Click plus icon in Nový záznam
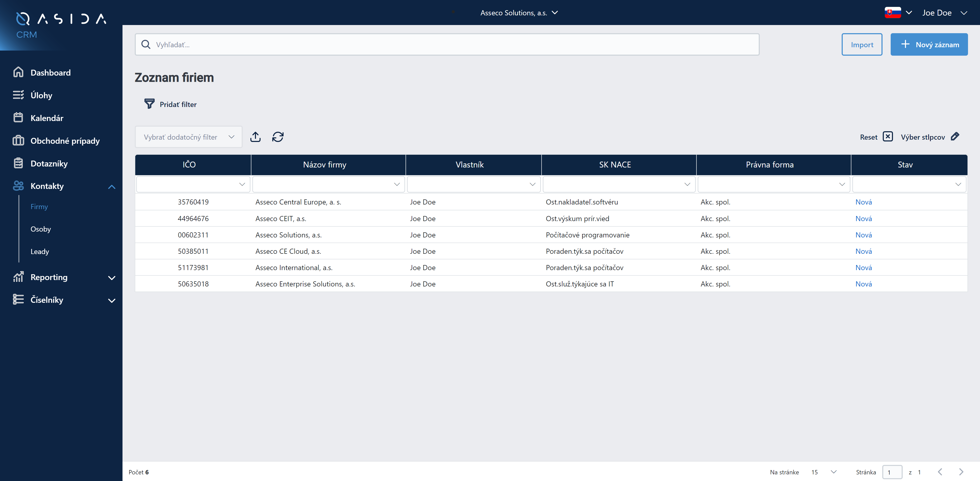This screenshot has width=980, height=481. point(905,44)
